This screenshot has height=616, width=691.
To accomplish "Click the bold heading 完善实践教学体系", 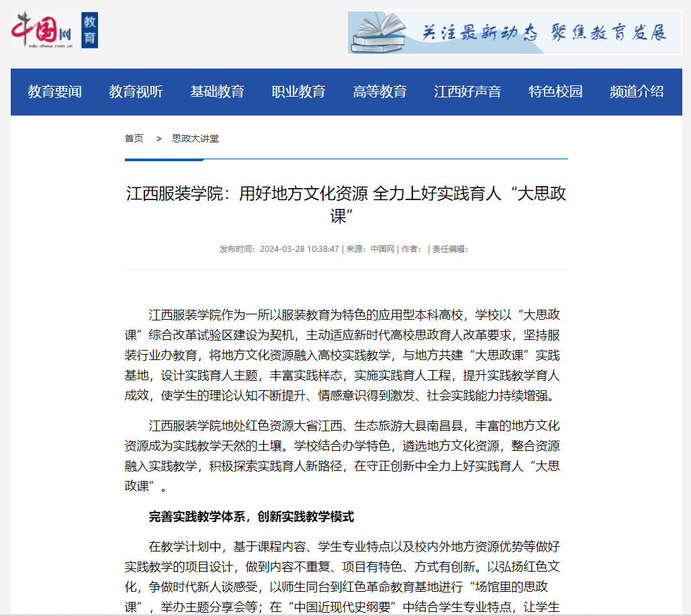I will (x=251, y=517).
